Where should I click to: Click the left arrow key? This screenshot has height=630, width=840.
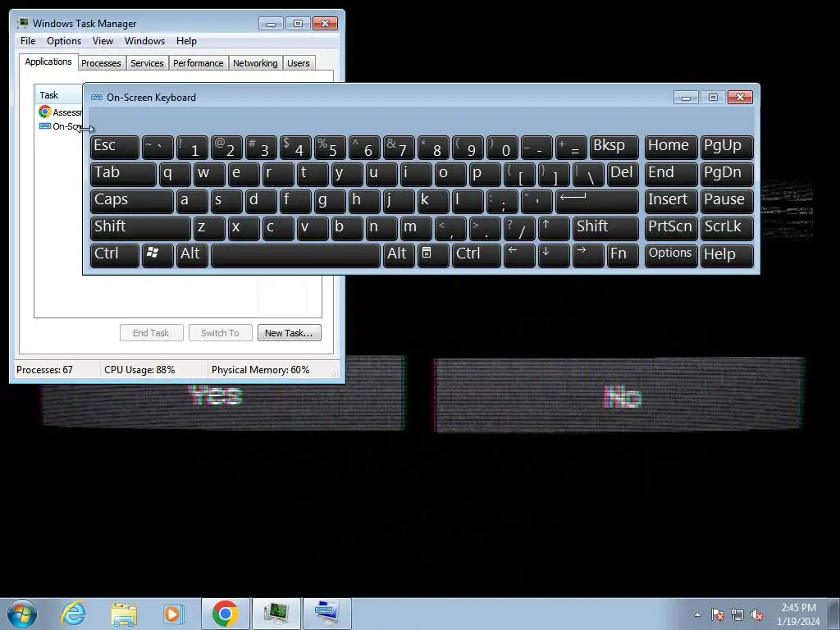pyautogui.click(x=519, y=255)
